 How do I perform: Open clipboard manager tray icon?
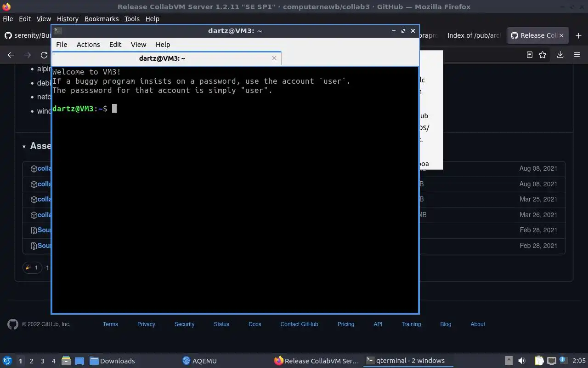pos(539,361)
